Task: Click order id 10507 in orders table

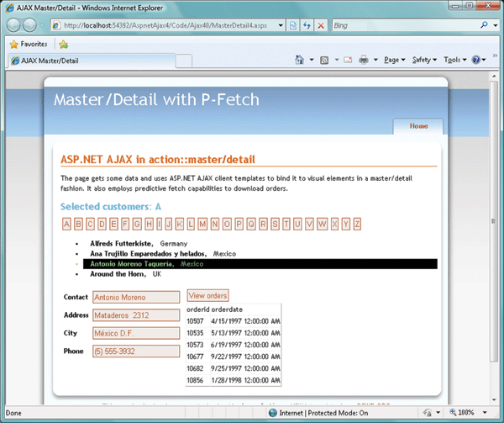Action: point(195,321)
